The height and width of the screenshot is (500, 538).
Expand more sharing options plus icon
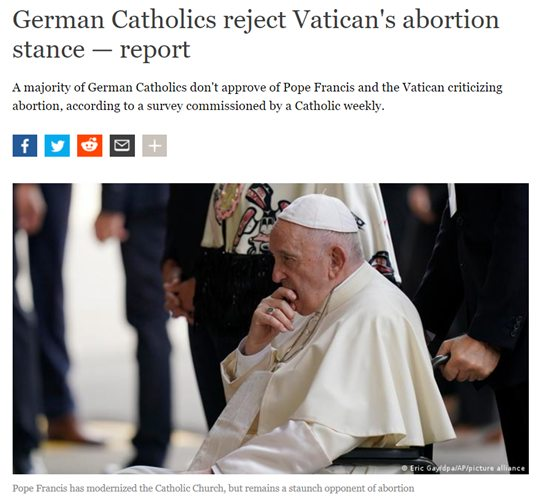click(x=155, y=146)
